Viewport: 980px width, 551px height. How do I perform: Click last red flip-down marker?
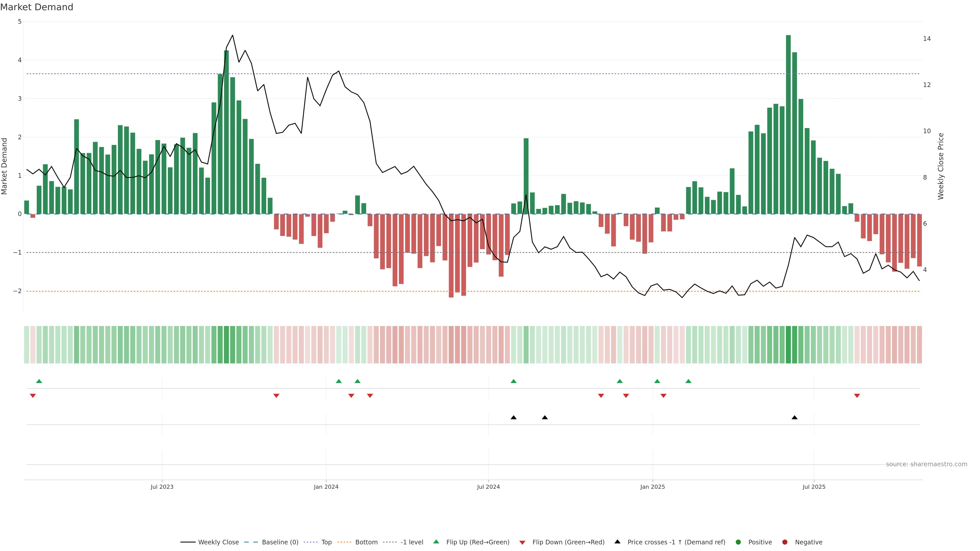tap(857, 396)
